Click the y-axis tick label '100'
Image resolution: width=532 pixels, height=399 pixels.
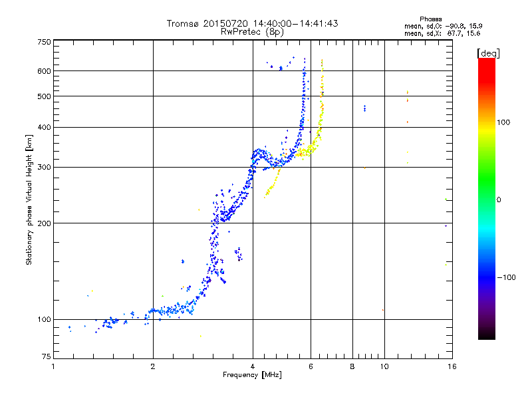[x=44, y=319]
